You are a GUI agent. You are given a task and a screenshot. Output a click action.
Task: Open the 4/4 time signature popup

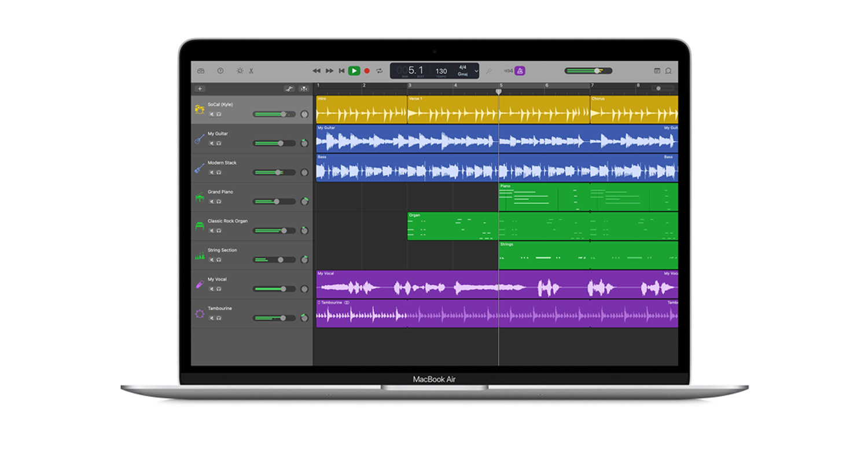tap(462, 67)
